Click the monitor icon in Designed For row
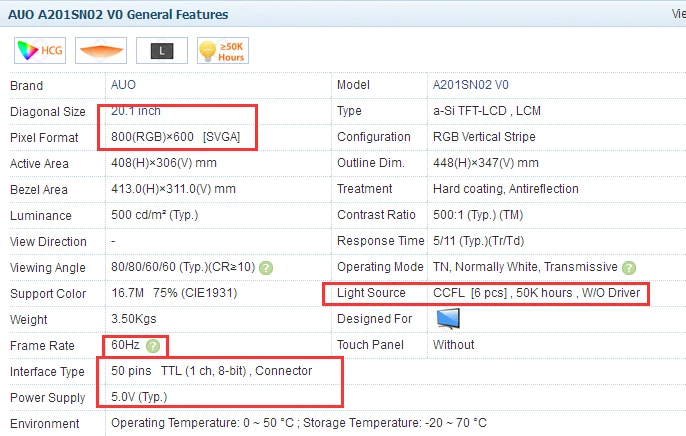The height and width of the screenshot is (436, 686). 448,318
